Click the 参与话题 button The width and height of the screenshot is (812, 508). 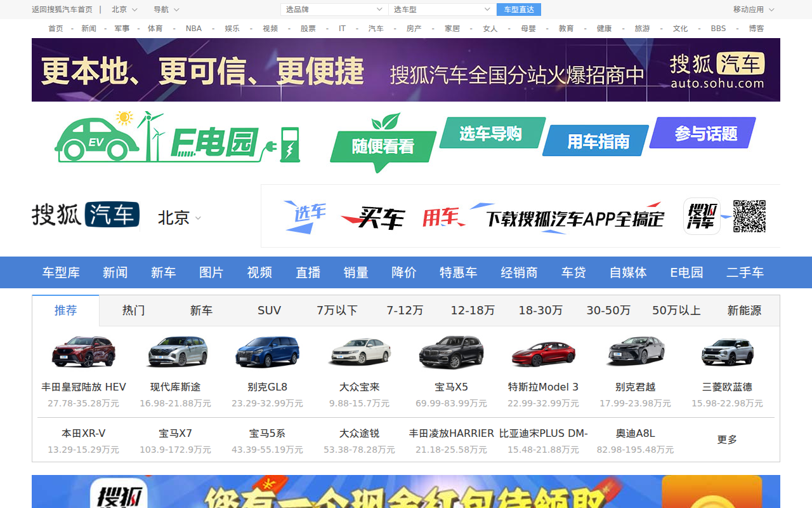click(x=704, y=133)
